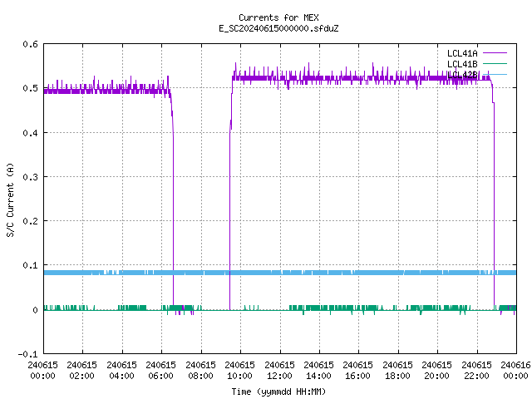
Task: Click the x-axis tick 240615 12:00
Action: (x=279, y=370)
